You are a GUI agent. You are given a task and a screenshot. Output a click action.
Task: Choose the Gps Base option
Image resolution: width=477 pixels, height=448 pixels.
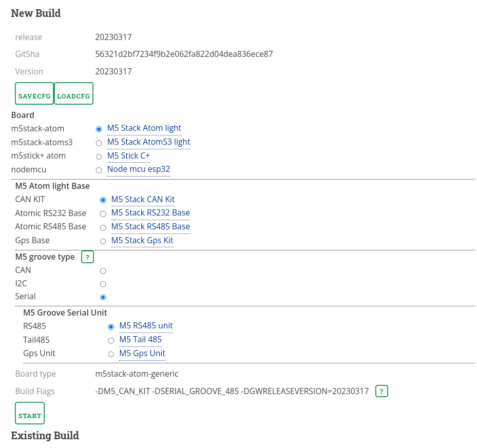click(x=103, y=241)
